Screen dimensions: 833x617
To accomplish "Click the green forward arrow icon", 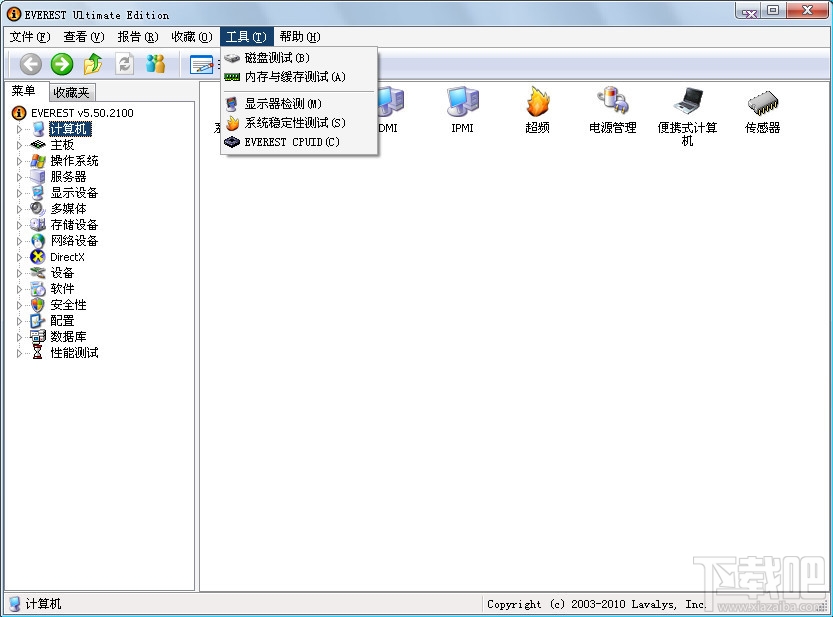I will tap(60, 63).
